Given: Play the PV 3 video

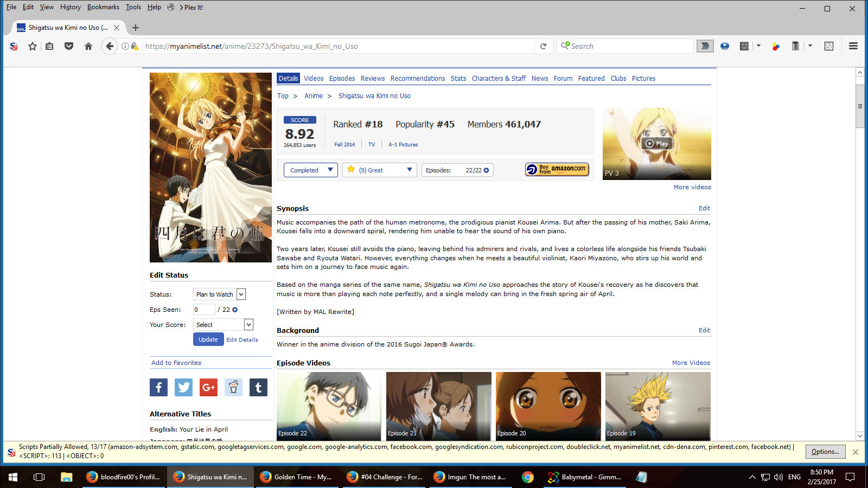Looking at the screenshot, I should 656,144.
